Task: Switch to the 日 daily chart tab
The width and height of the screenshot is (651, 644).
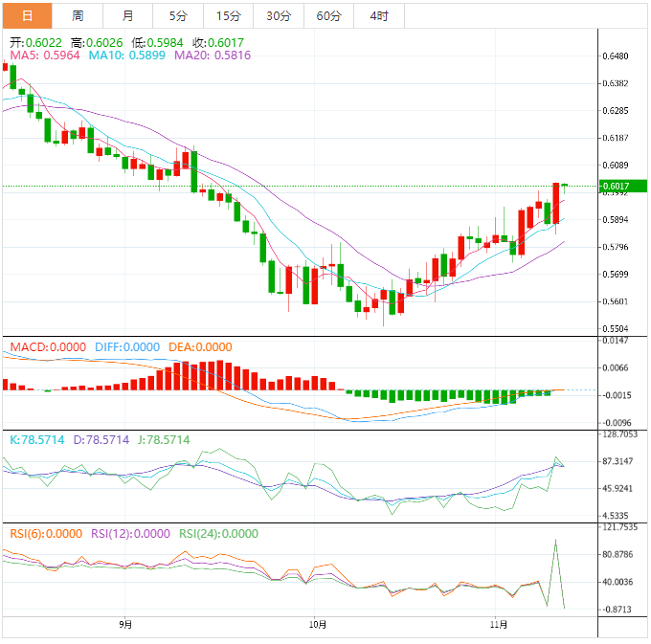Action: point(27,16)
